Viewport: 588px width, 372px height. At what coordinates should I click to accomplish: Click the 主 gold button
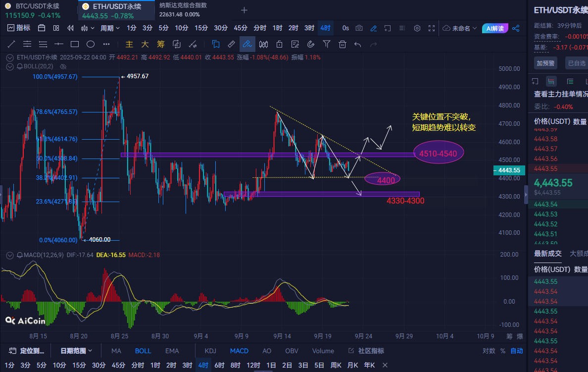129,44
